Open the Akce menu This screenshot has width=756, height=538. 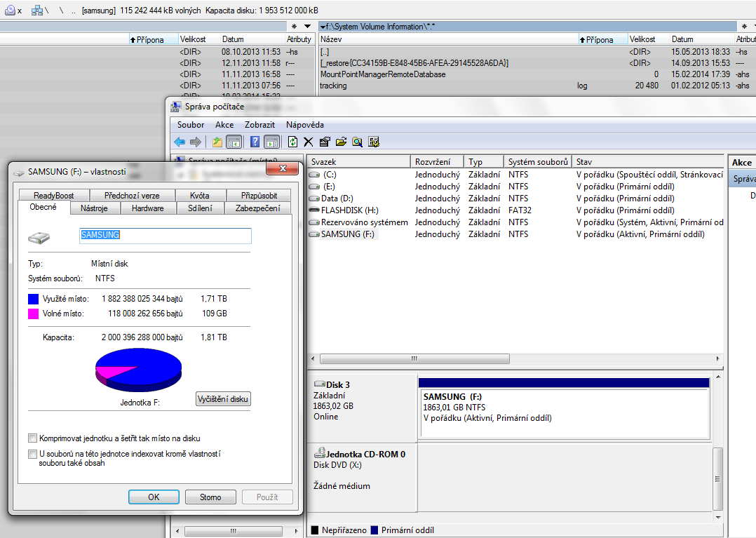224,125
